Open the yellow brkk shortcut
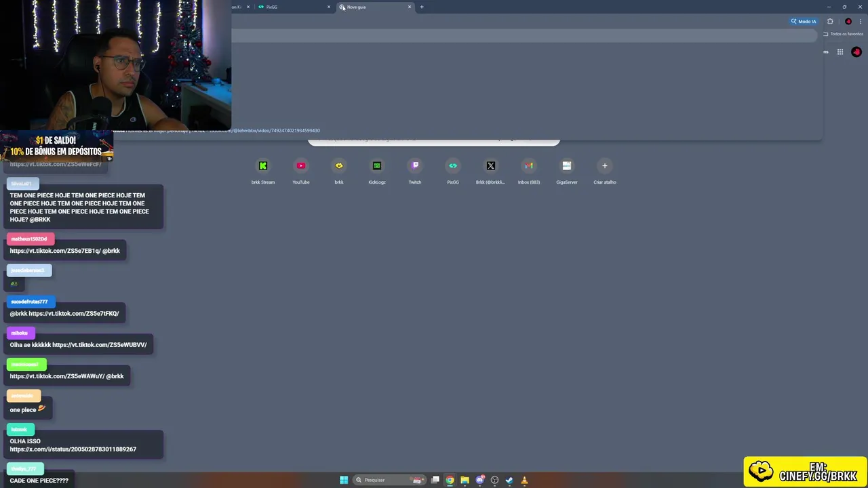Screen dimensions: 868x488 click(x=339, y=171)
